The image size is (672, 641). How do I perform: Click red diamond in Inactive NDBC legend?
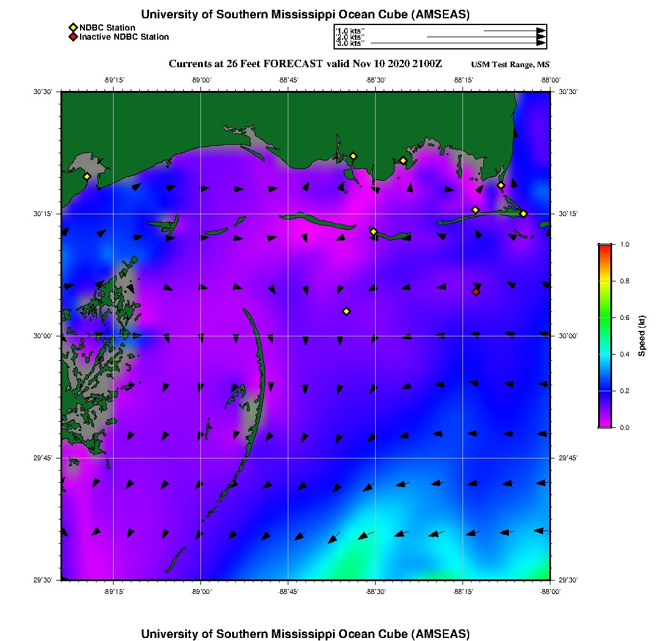click(x=73, y=37)
